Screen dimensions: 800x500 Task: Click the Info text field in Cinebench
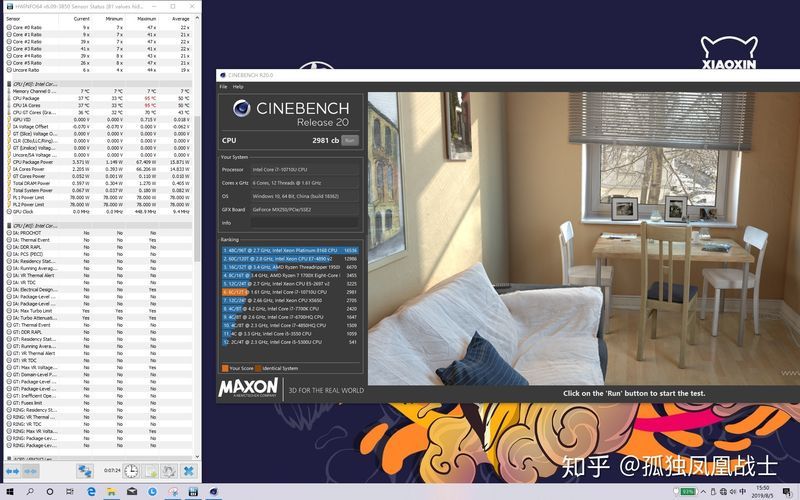point(304,223)
